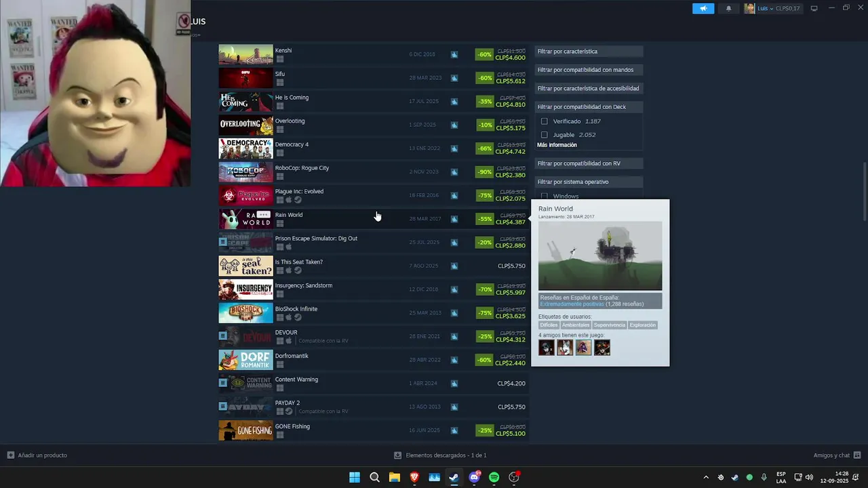Viewport: 868px width, 488px height.
Task: Click Amigos y chat label
Action: (831, 455)
